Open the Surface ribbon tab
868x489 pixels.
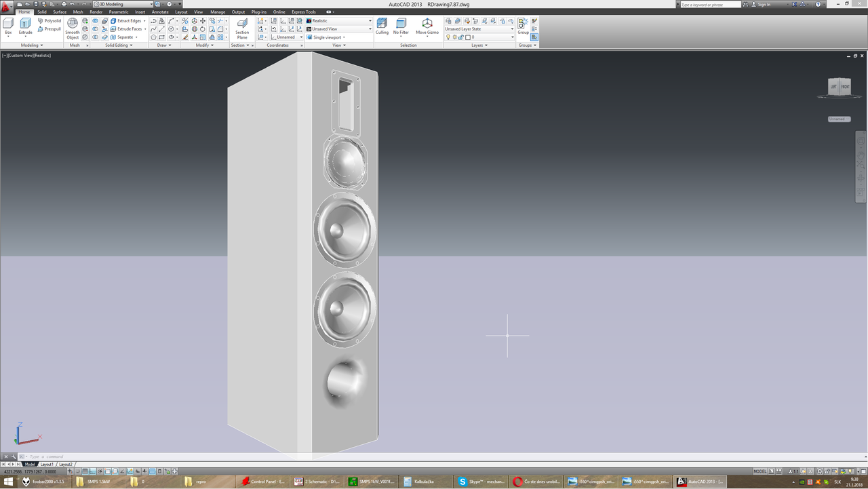click(x=60, y=12)
